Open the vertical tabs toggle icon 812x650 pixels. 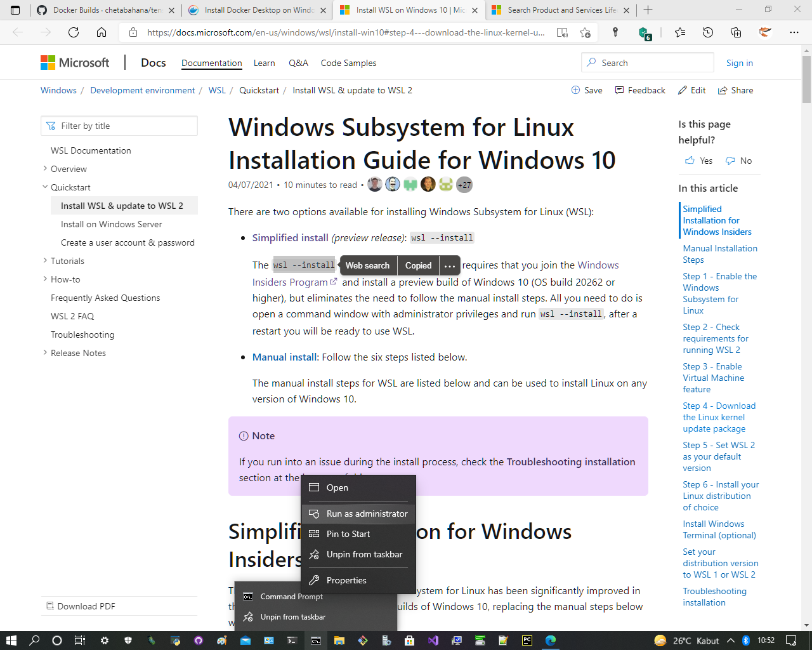(x=15, y=10)
